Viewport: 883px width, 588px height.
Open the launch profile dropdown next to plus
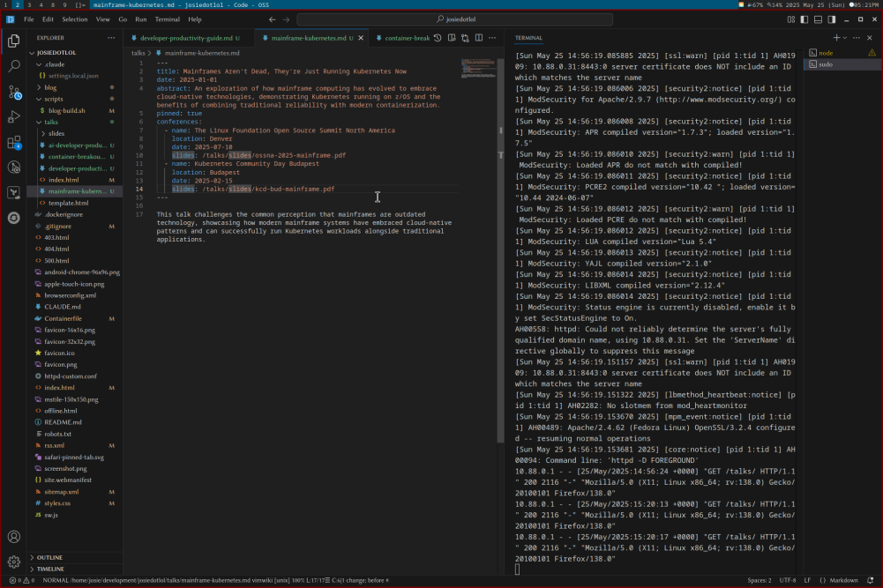(x=845, y=38)
